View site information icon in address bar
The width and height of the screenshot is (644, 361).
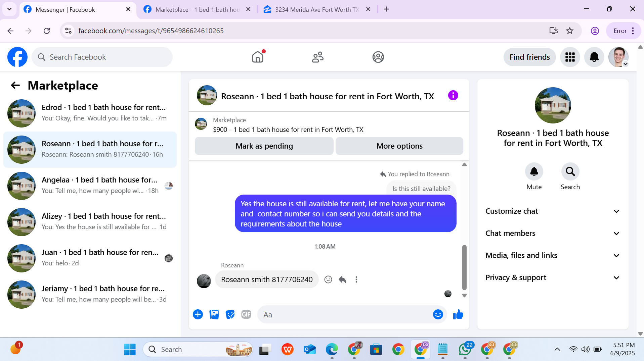(69, 31)
